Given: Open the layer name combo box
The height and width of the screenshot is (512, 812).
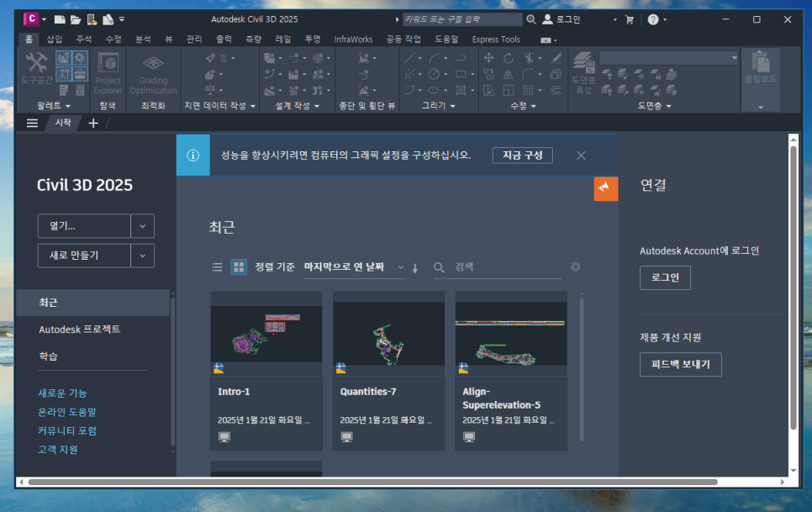Looking at the screenshot, I should 668,58.
